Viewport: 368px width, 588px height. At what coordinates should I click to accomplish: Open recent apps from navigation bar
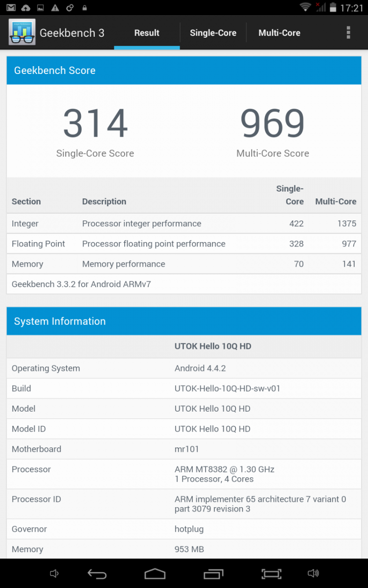click(213, 573)
